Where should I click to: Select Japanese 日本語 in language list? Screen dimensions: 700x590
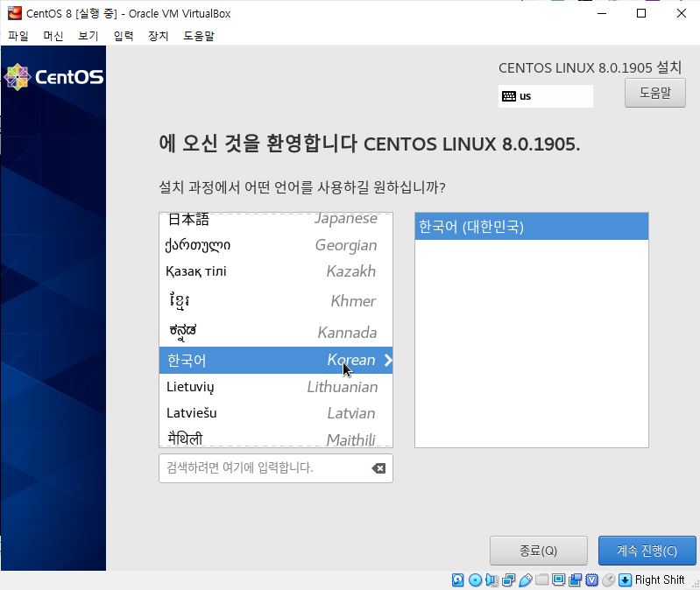[276, 220]
